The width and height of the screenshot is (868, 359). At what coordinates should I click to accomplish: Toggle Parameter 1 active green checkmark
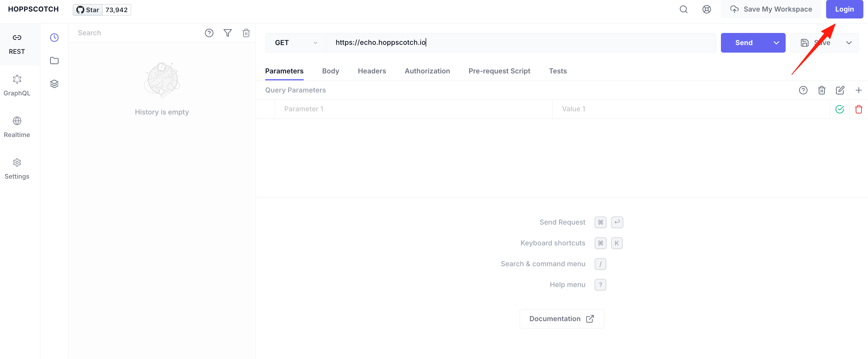pos(840,109)
